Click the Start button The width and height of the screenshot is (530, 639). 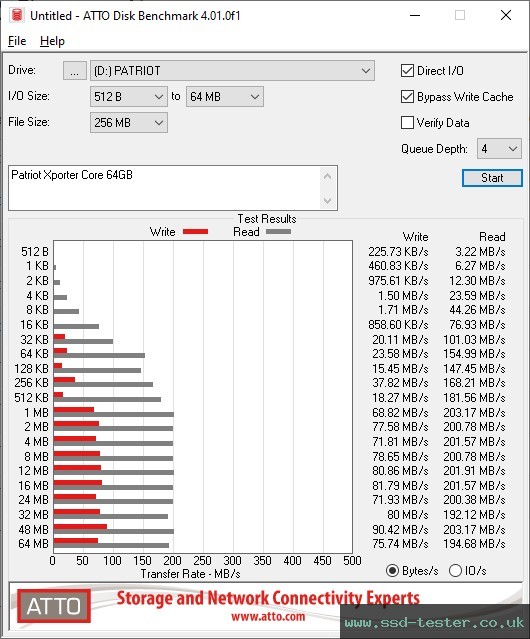(492, 178)
